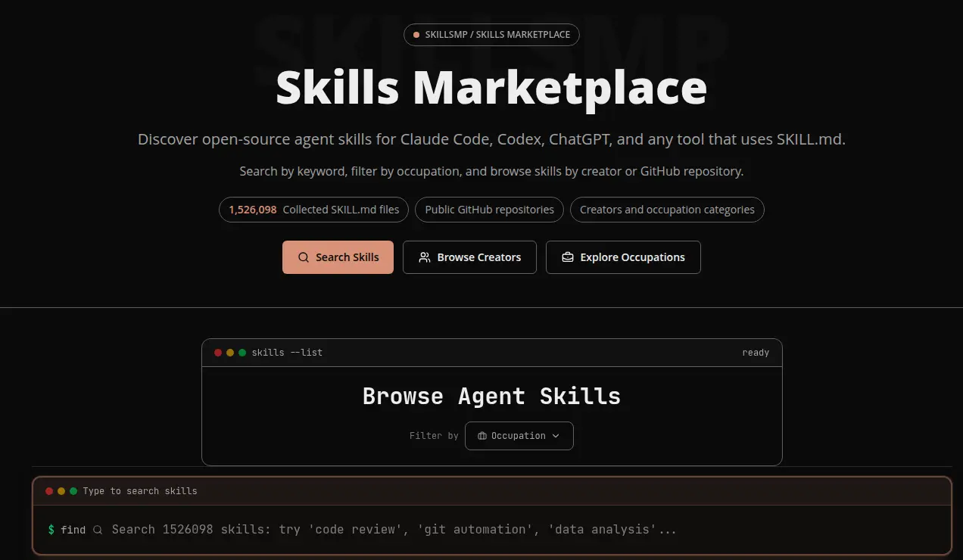Click the Search by keyword subtitle line
The width and height of the screenshot is (963, 560).
(x=491, y=171)
